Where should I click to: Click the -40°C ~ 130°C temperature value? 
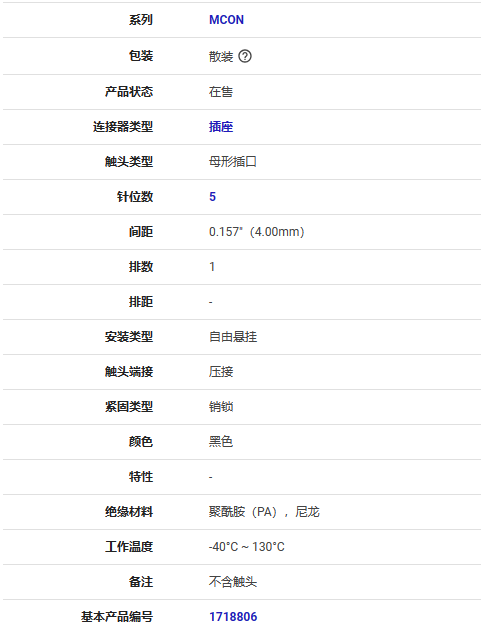[247, 547]
